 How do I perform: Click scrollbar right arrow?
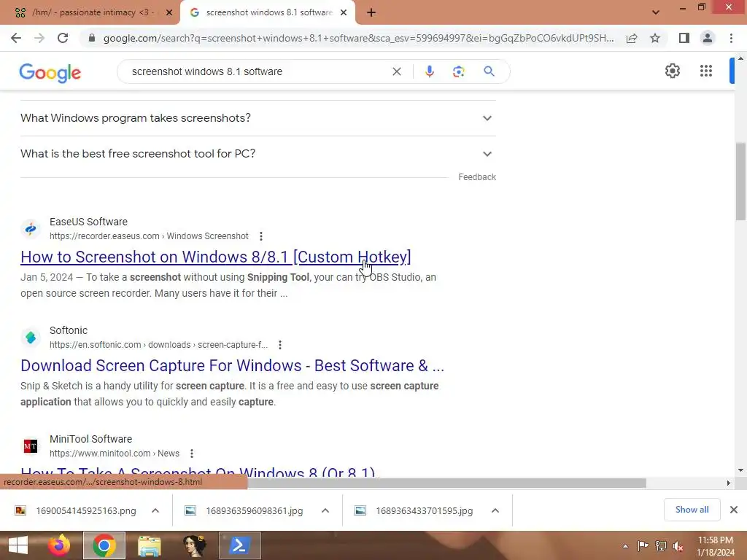(729, 483)
